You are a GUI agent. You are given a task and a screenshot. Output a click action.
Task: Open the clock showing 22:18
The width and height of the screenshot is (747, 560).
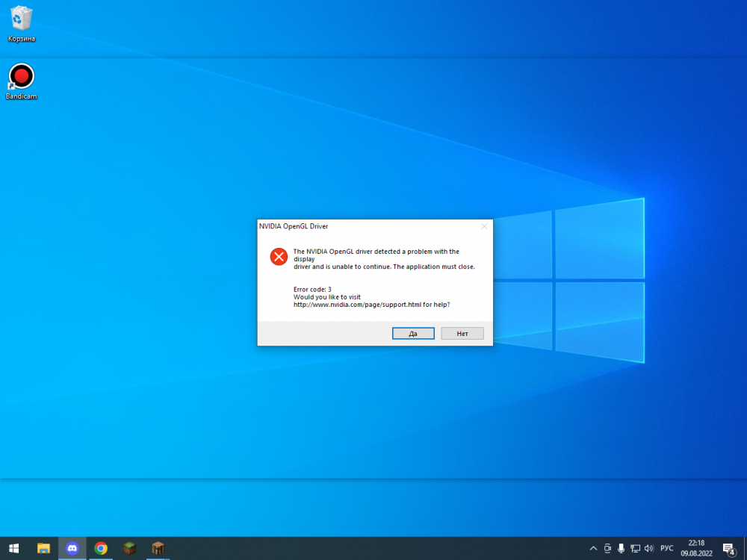(696, 549)
